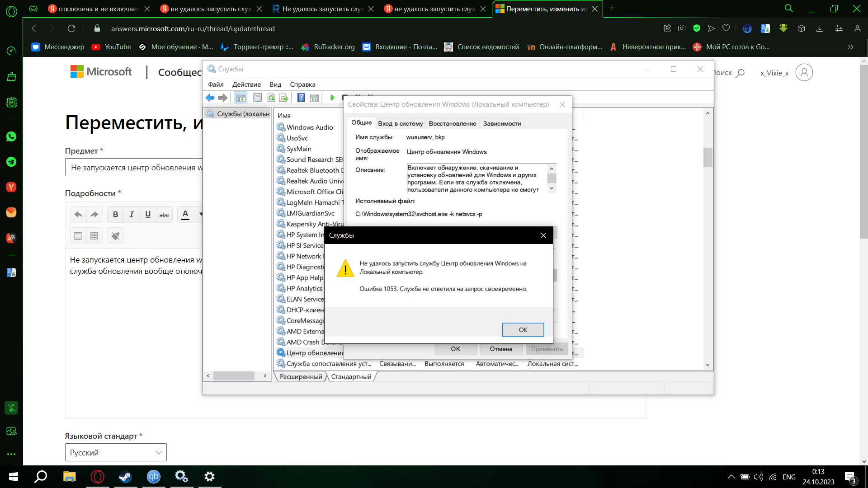868x488 pixels.
Task: Open the sidebar three-dots more menu
Action: click(11, 454)
